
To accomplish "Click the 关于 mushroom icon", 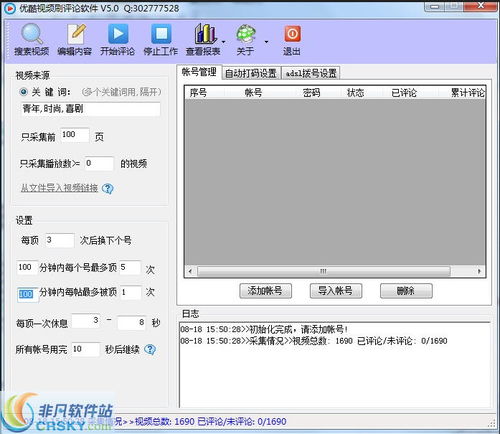I will pyautogui.click(x=246, y=34).
